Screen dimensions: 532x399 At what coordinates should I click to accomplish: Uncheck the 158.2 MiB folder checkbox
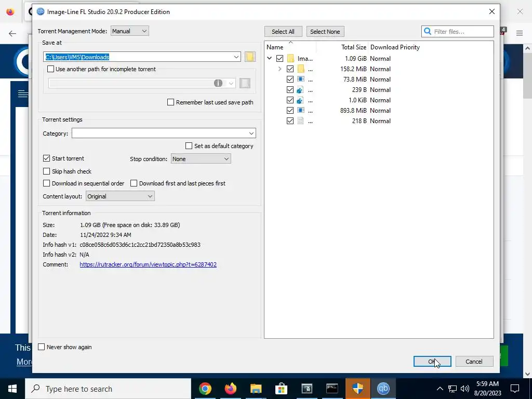pyautogui.click(x=290, y=69)
